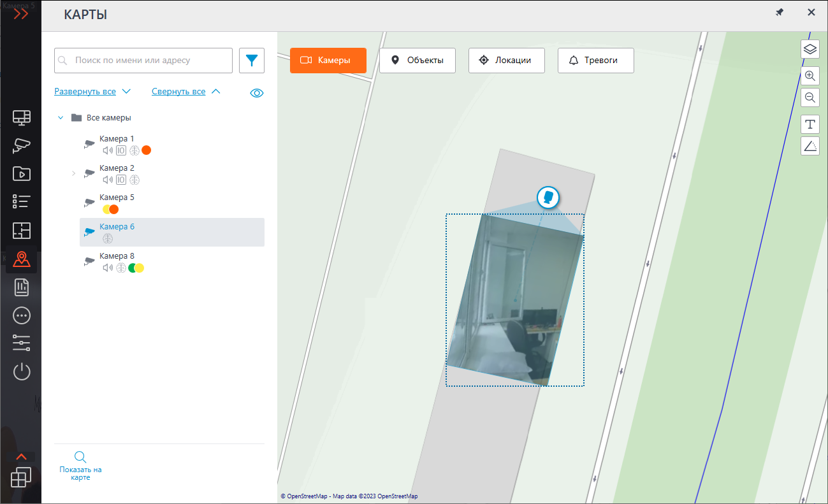Switch to the Камеры tab

pos(328,60)
